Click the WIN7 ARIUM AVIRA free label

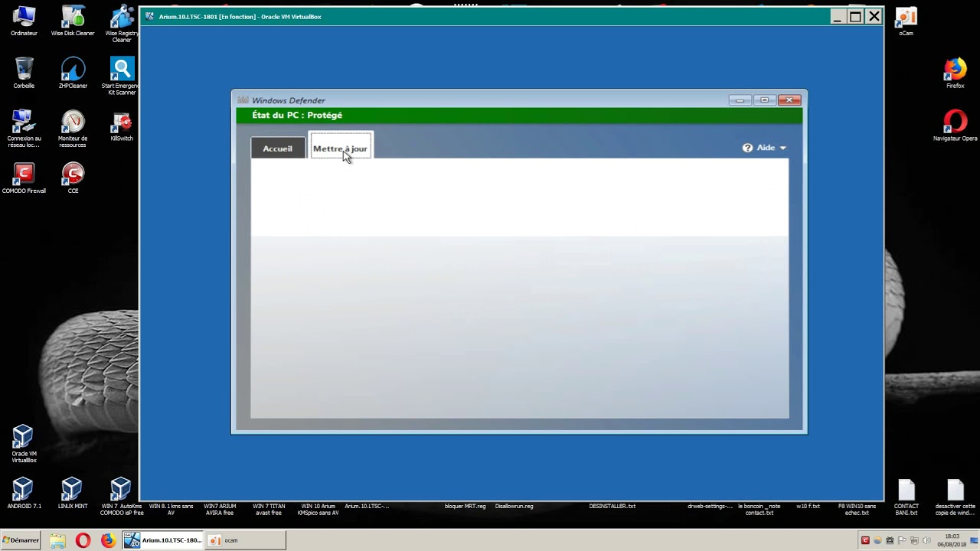click(x=220, y=509)
